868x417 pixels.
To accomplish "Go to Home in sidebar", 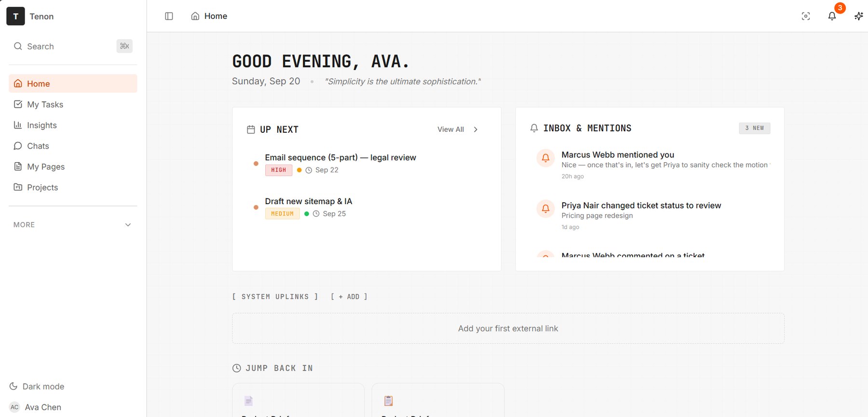I will (73, 83).
